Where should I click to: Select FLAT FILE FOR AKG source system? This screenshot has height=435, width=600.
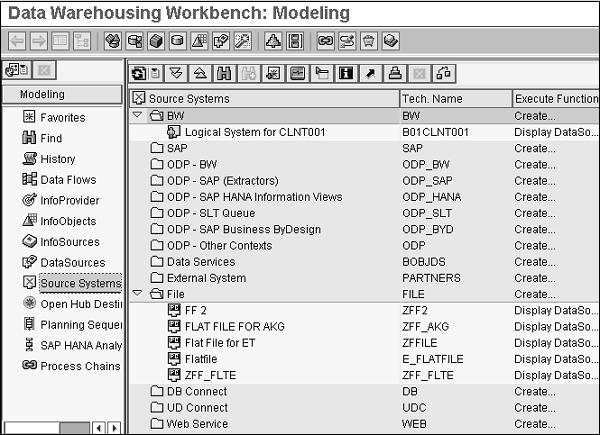(235, 326)
